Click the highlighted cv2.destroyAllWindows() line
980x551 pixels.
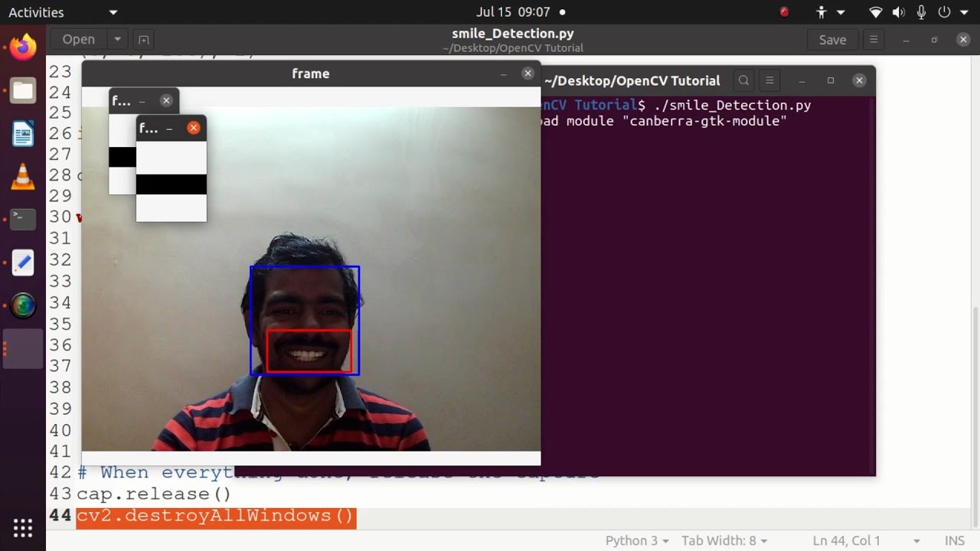coord(216,516)
